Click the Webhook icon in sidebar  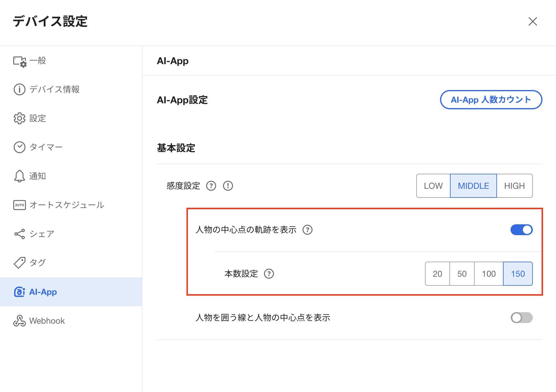pos(20,321)
